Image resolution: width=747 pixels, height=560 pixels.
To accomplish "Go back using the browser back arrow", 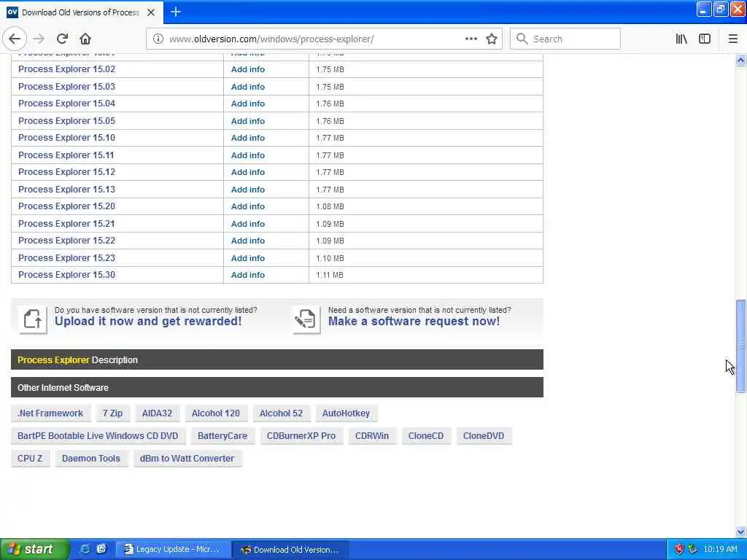I will 15,39.
